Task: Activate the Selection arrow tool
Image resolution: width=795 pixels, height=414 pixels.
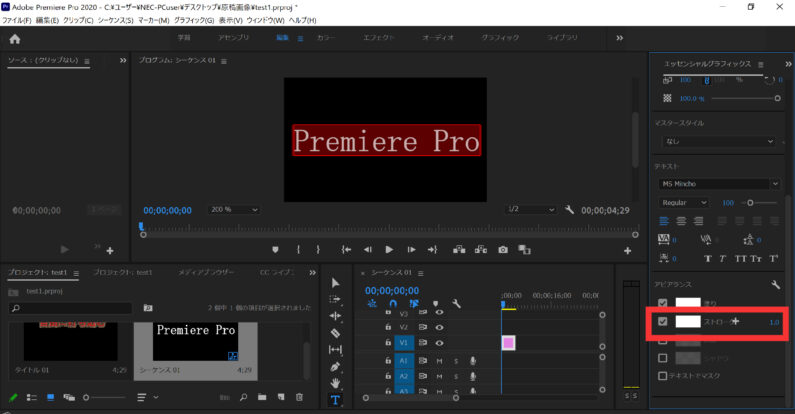Action: pos(335,282)
